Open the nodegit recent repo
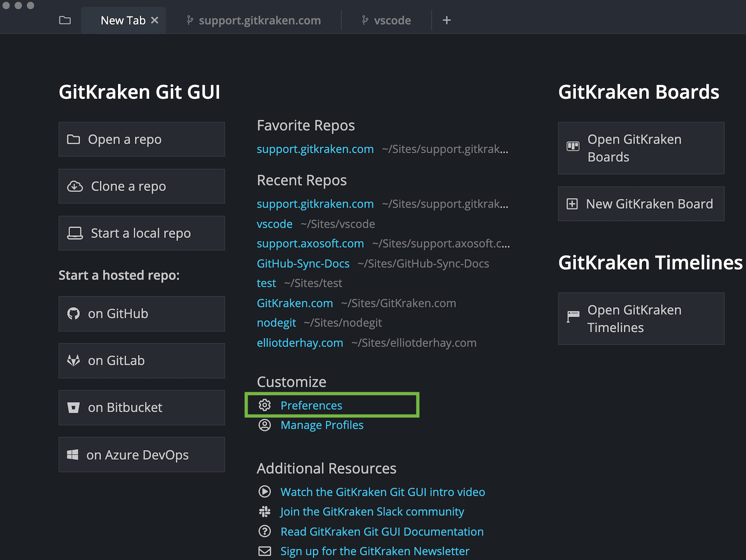This screenshot has width=746, height=560. point(276,323)
